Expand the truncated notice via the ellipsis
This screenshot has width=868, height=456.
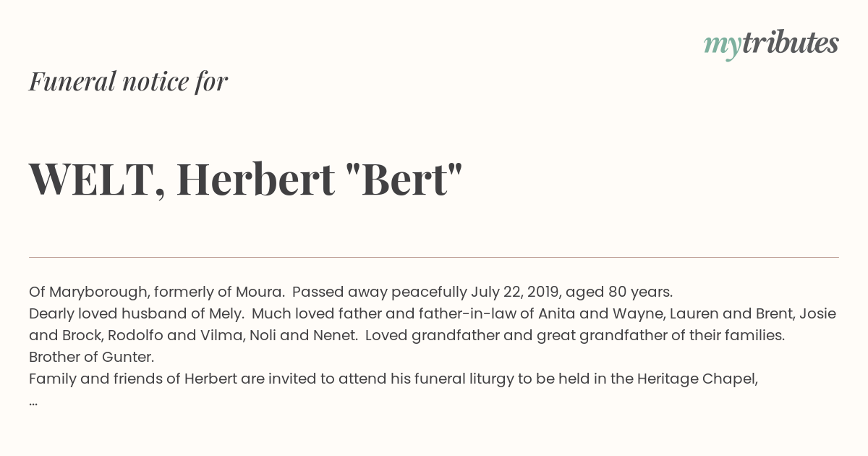[33, 400]
